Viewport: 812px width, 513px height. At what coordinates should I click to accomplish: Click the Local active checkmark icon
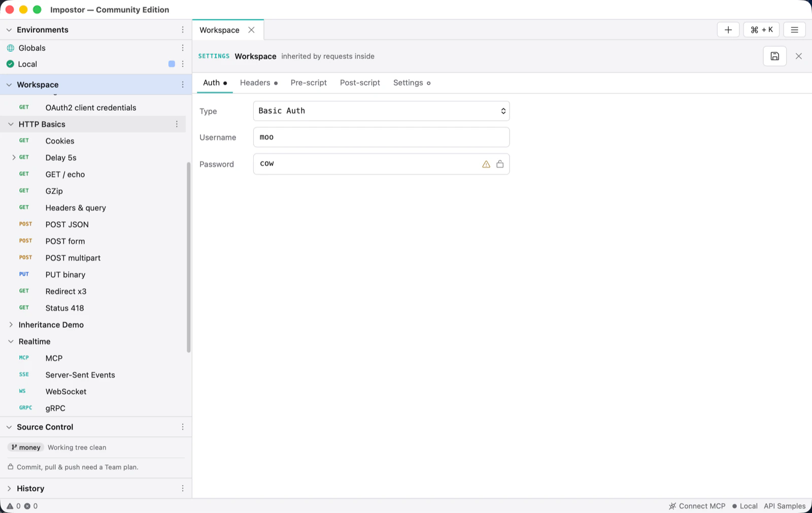tap(10, 64)
